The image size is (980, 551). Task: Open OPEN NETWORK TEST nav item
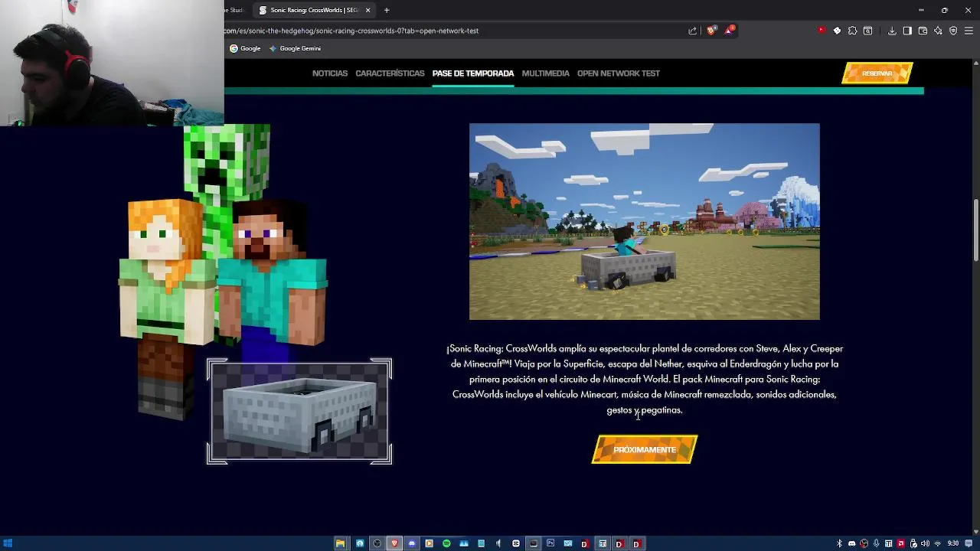coord(619,73)
